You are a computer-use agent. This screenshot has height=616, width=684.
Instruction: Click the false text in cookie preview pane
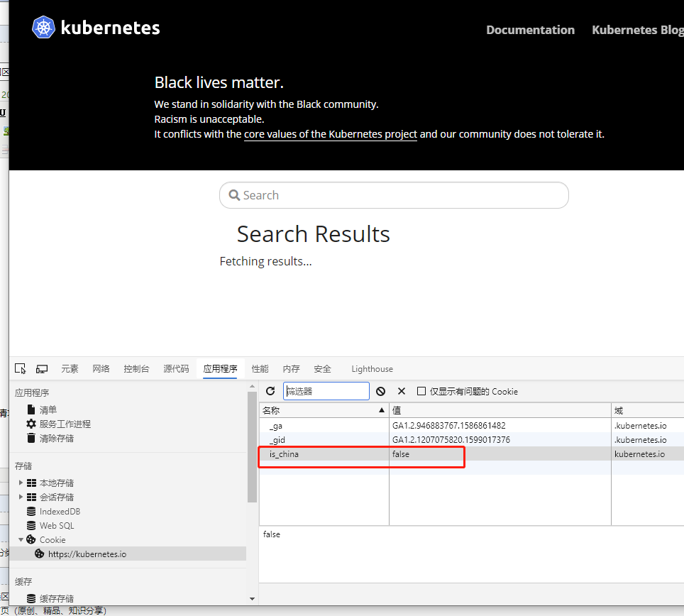point(271,534)
